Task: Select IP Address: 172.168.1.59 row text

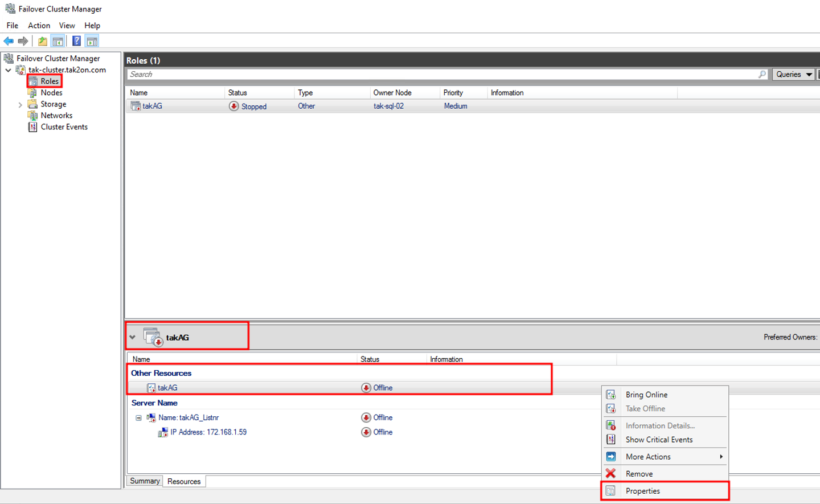Action: pos(208,432)
